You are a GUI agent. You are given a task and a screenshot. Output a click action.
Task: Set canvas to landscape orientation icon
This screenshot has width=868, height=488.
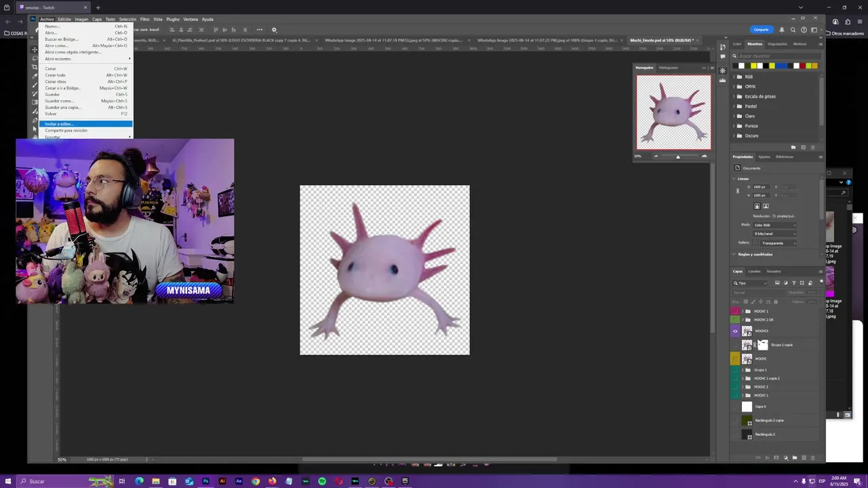tap(766, 206)
